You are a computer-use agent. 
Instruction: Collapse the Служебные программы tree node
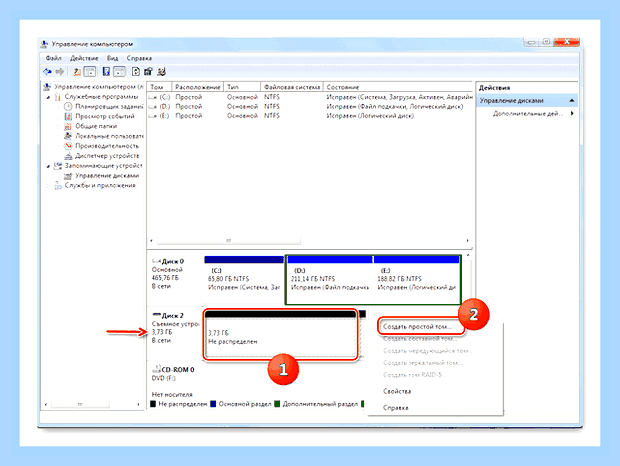tap(48, 97)
